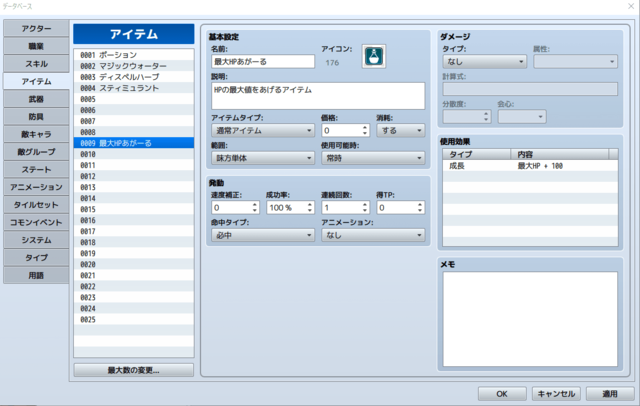This screenshot has height=406, width=640.
Task: Select the アイテム tab
Action: coord(36,82)
